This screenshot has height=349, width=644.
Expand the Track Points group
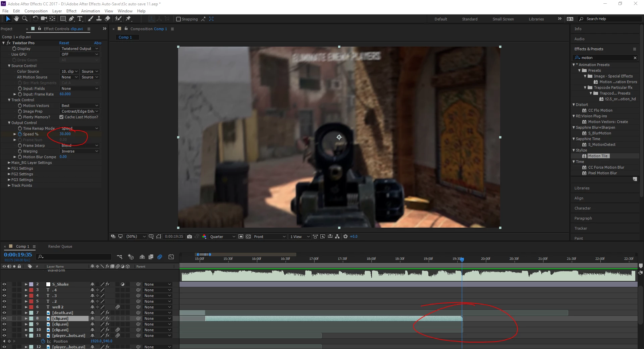coord(9,185)
